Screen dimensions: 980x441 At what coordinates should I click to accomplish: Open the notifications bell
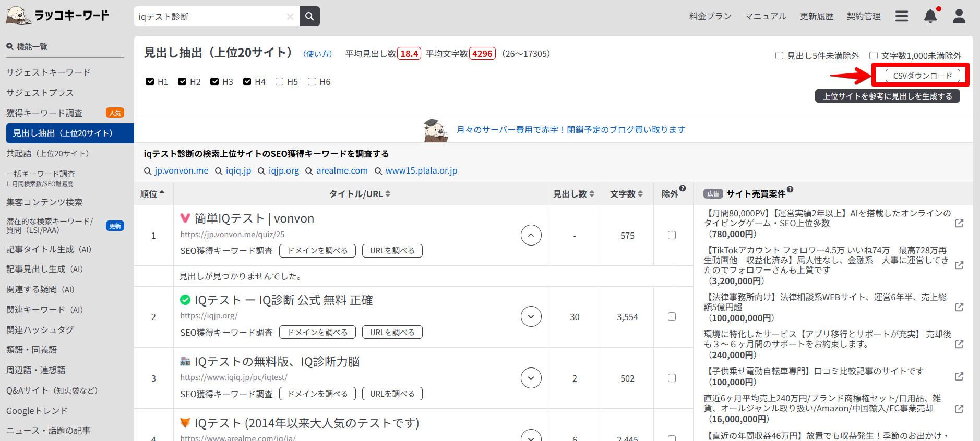pyautogui.click(x=930, y=16)
